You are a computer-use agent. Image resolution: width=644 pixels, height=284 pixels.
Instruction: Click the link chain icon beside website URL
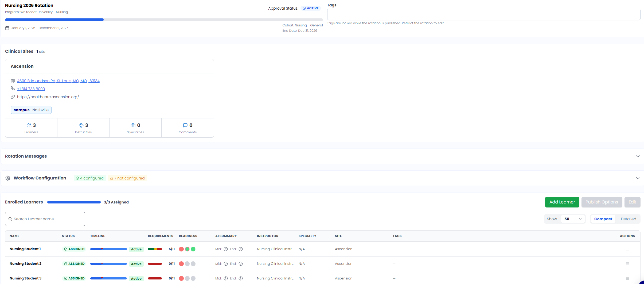[13, 97]
